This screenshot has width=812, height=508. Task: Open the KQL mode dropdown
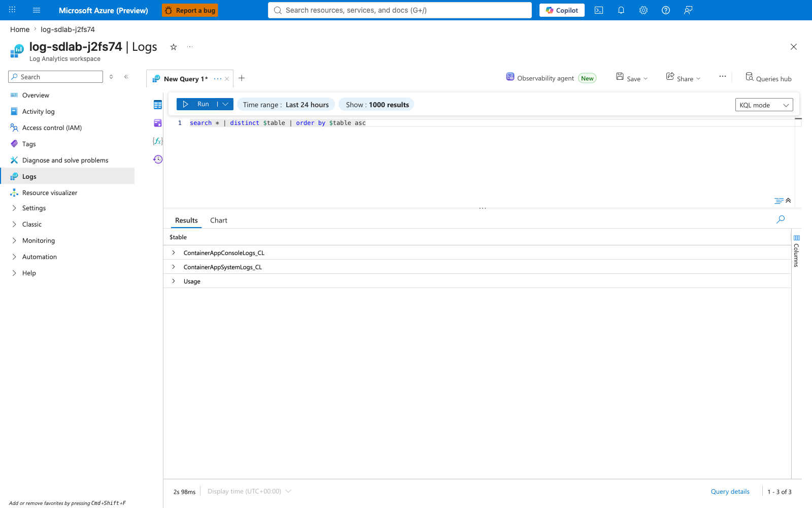764,105
